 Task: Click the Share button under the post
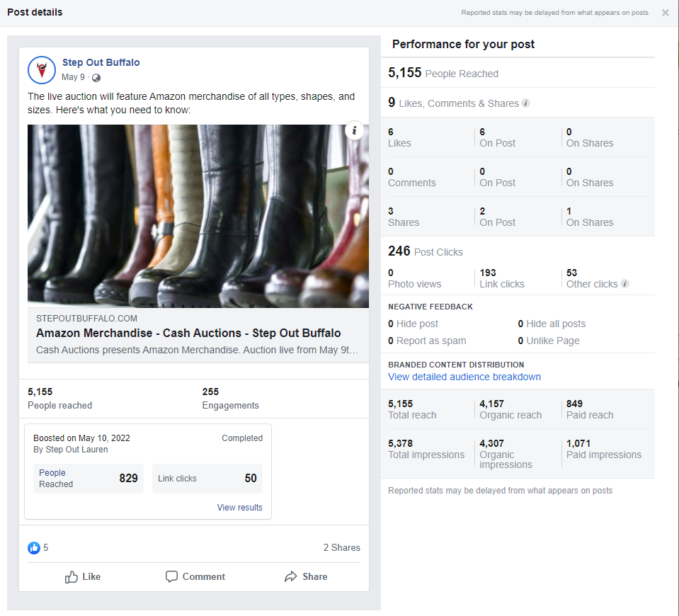[306, 576]
